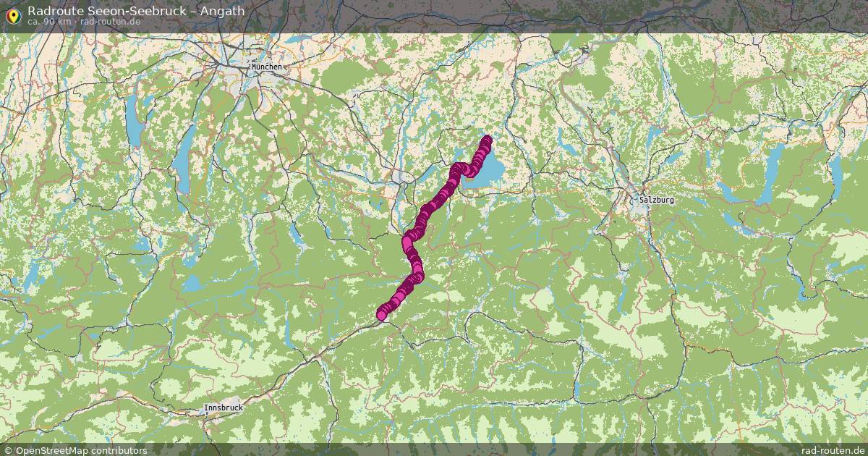This screenshot has height=456, width=868.
Task: Click the Salzburg city label
Action: (657, 199)
